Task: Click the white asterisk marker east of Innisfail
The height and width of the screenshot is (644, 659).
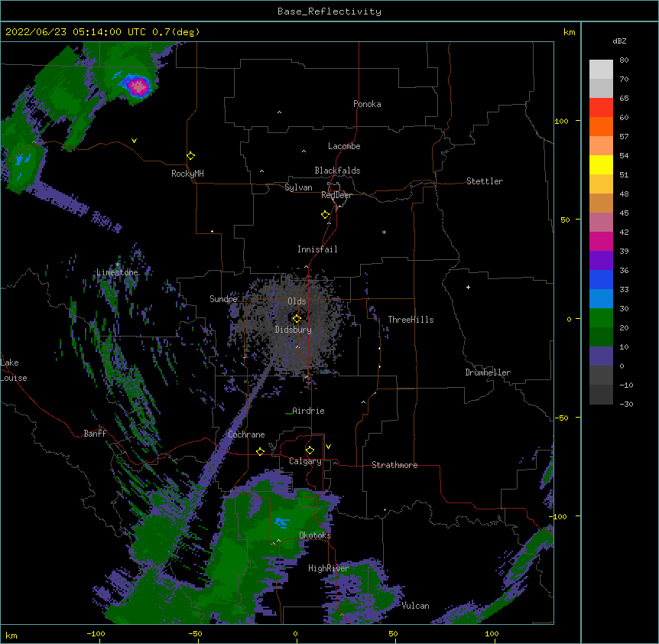Action: [384, 232]
